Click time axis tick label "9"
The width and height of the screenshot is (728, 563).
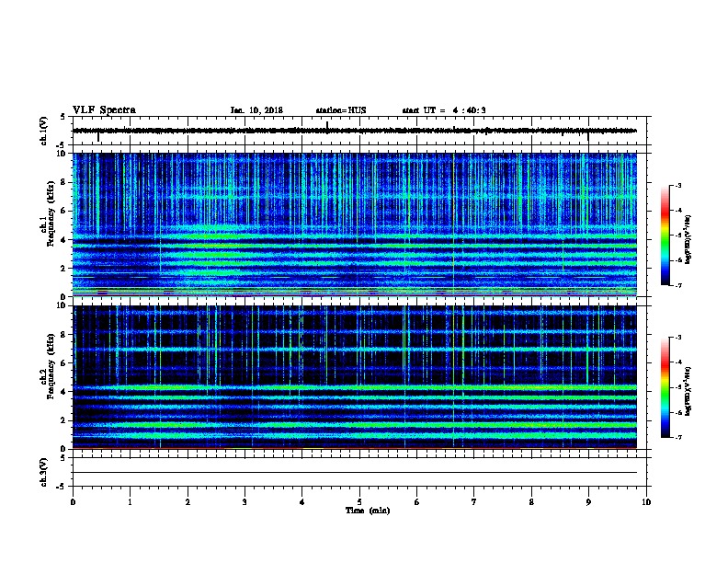point(588,502)
